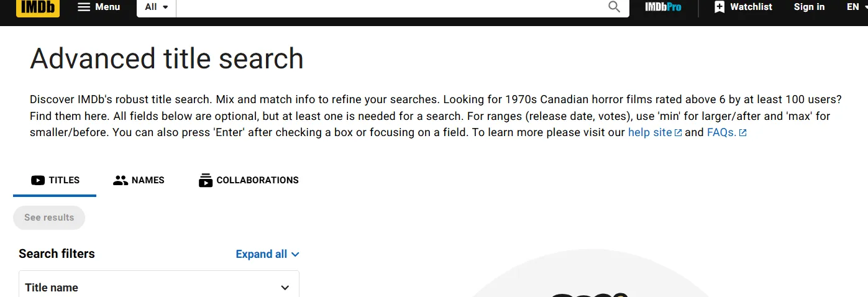Click the Watchlist bookmark icon
Screen dimensions: 868x297
[720, 7]
